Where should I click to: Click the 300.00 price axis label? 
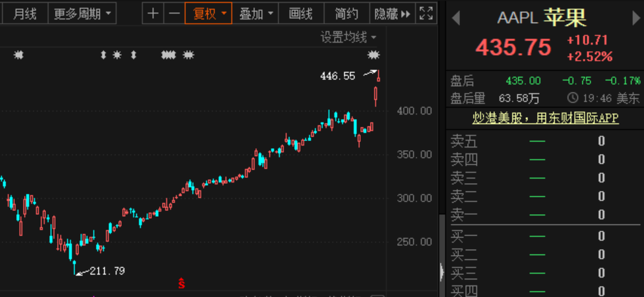point(415,198)
